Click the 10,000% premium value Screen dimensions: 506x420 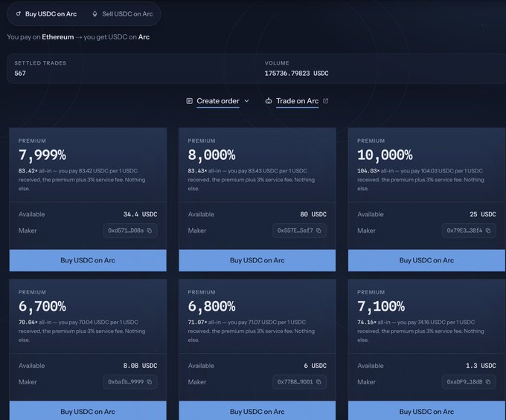(385, 155)
